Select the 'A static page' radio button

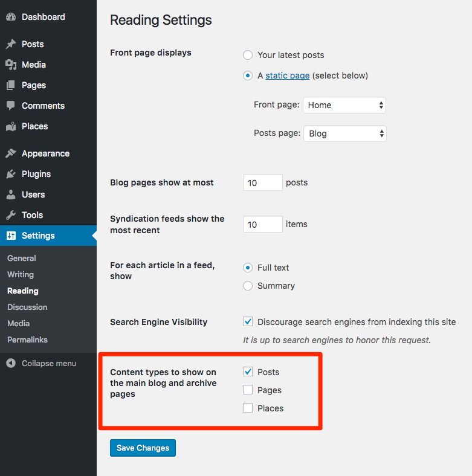[248, 76]
